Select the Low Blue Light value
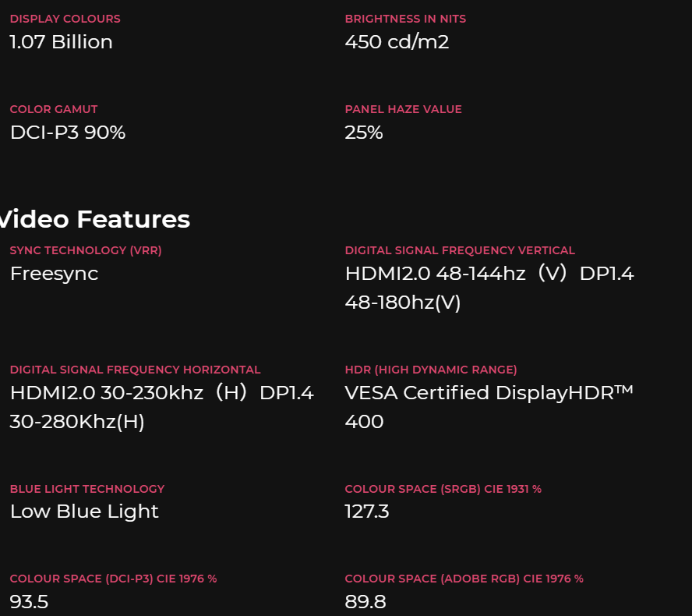The image size is (692, 616). pyautogui.click(x=84, y=512)
